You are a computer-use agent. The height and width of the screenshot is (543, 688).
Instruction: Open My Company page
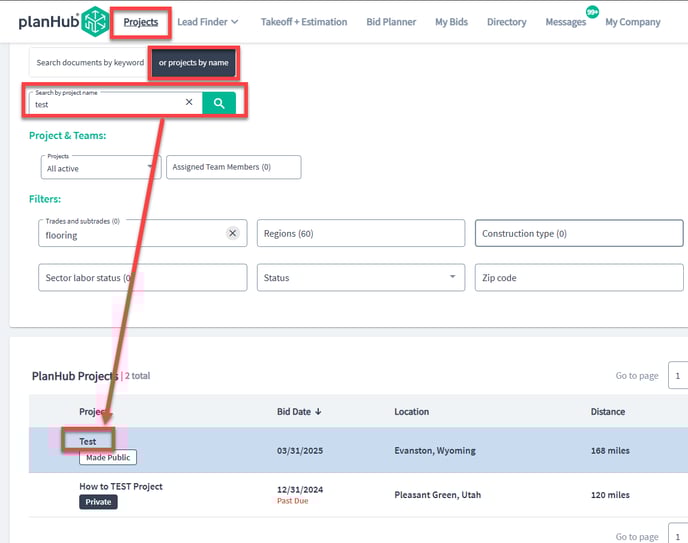click(633, 22)
